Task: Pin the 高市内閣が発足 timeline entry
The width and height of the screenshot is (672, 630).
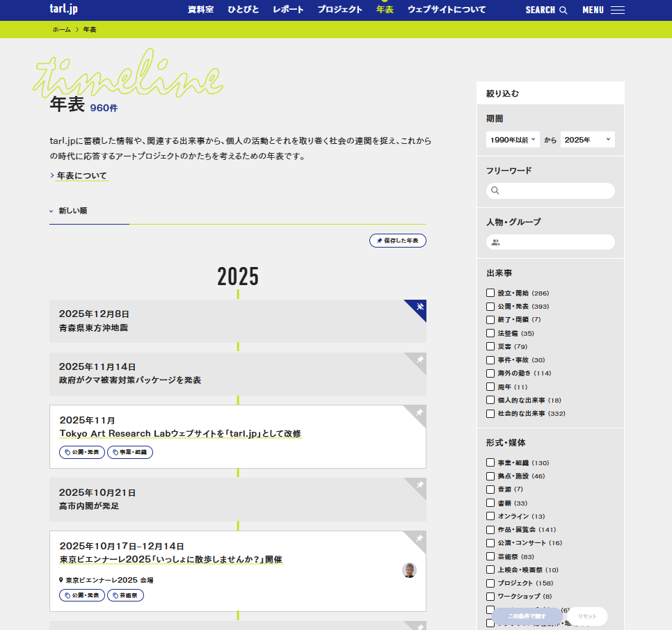Action: (419, 485)
